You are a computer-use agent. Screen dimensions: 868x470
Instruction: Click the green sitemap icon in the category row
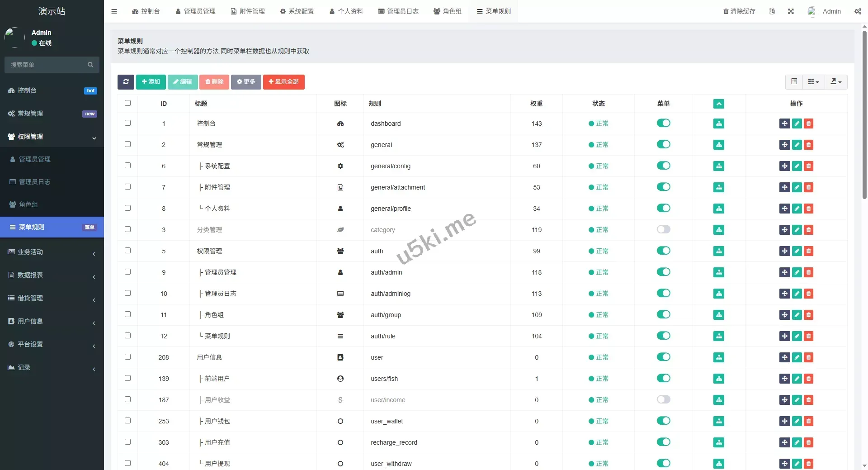718,230
